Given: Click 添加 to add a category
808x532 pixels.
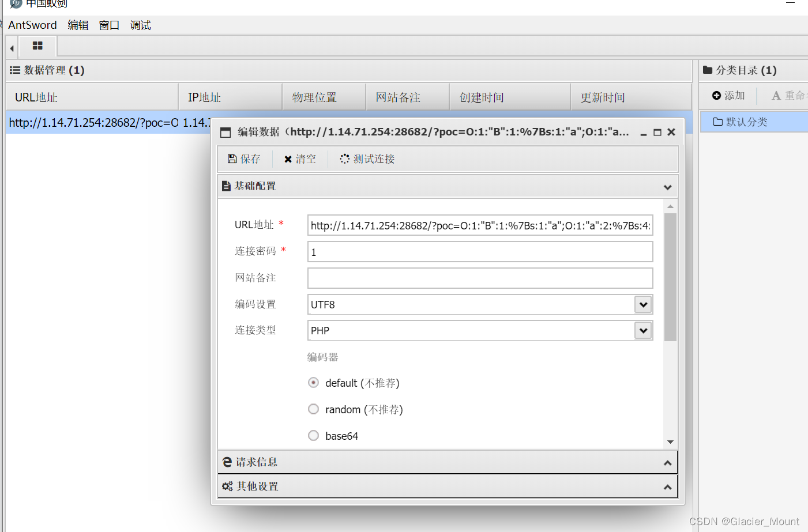Looking at the screenshot, I should 728,95.
